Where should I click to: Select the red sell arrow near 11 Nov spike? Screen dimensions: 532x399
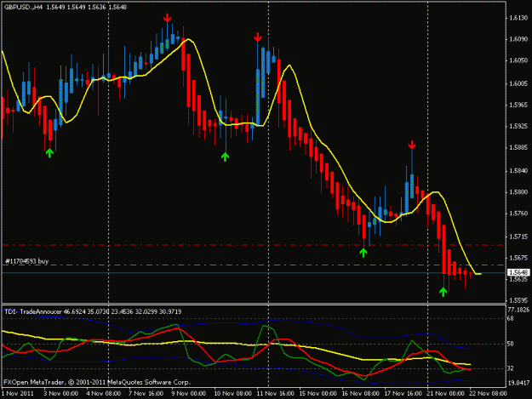[258, 37]
